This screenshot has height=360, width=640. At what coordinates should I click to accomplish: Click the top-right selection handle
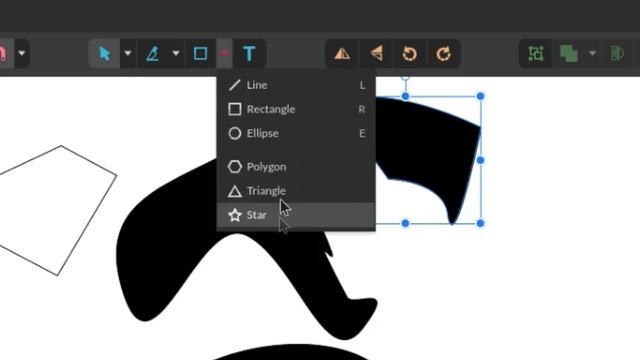pyautogui.click(x=480, y=96)
